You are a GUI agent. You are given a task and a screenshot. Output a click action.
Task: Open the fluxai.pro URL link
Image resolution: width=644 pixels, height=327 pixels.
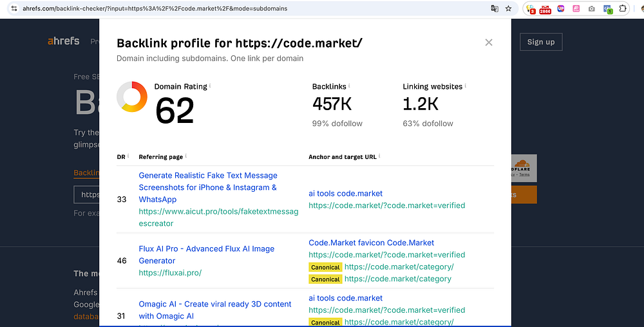click(x=170, y=273)
